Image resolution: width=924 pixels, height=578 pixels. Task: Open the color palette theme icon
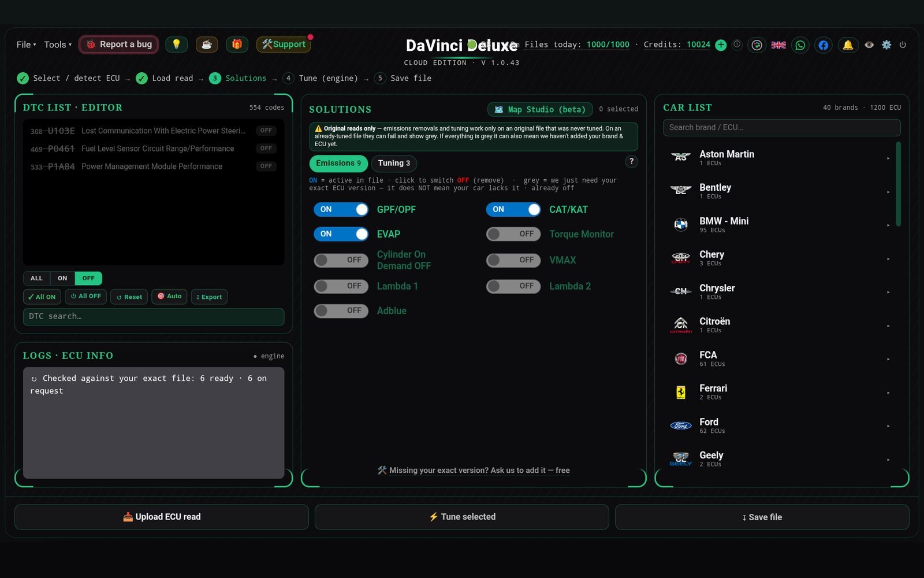click(x=757, y=45)
